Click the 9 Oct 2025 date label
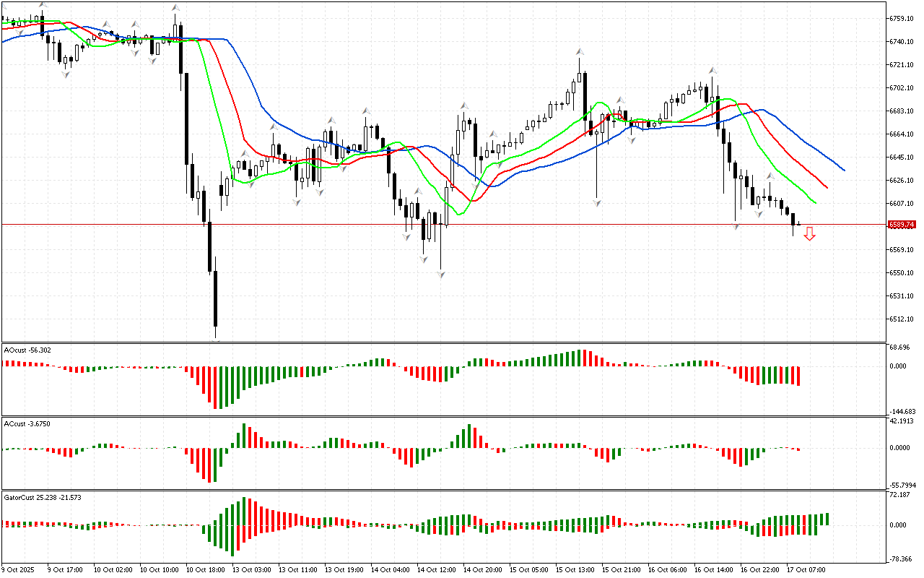This screenshot has width=924, height=578. (17, 569)
